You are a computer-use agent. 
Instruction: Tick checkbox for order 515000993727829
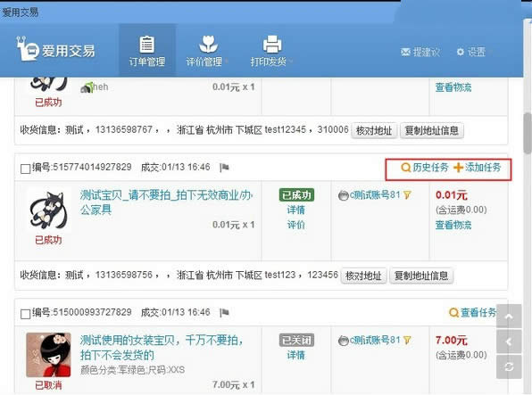point(26,314)
